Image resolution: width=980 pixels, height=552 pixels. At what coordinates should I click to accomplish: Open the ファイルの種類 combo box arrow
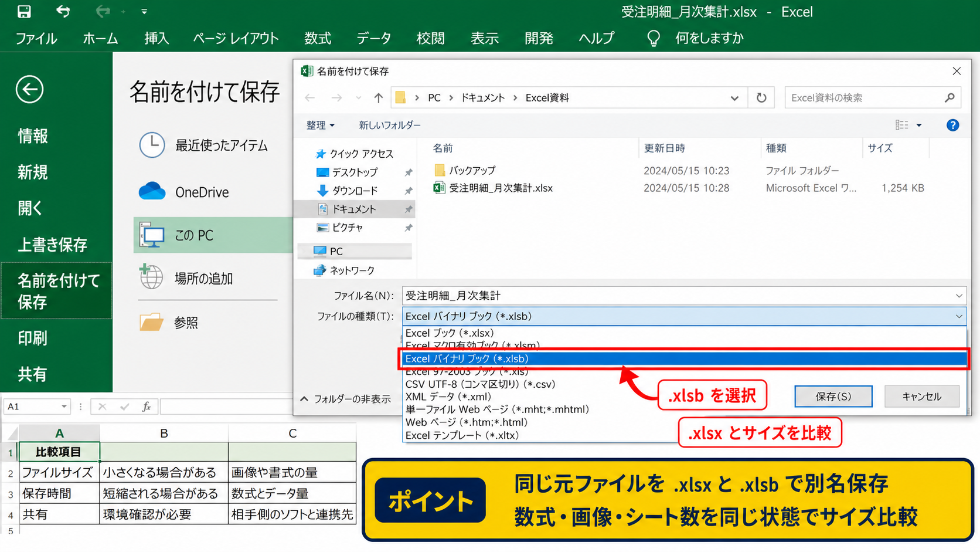click(x=959, y=316)
